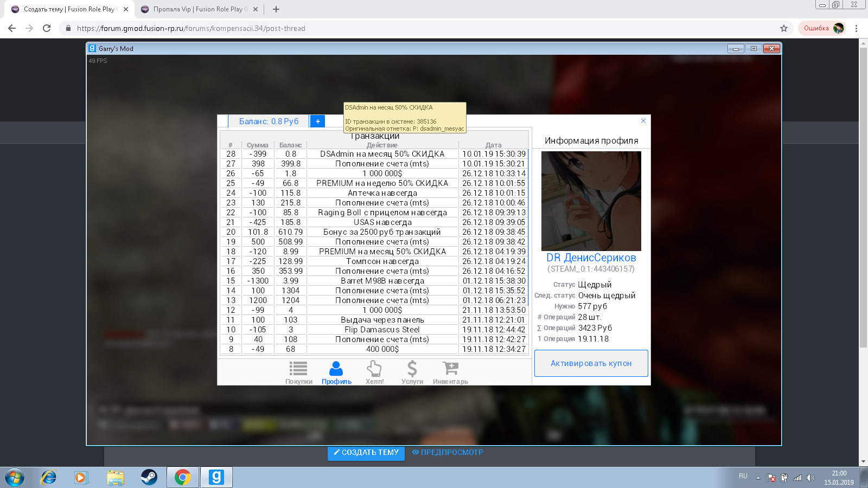868x488 pixels.
Task: Select the Flip Damascus Steel transaction
Action: 374,330
